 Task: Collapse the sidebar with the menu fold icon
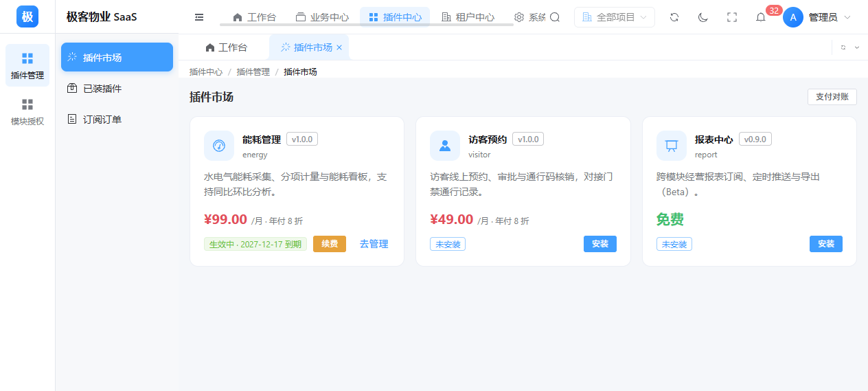point(199,17)
